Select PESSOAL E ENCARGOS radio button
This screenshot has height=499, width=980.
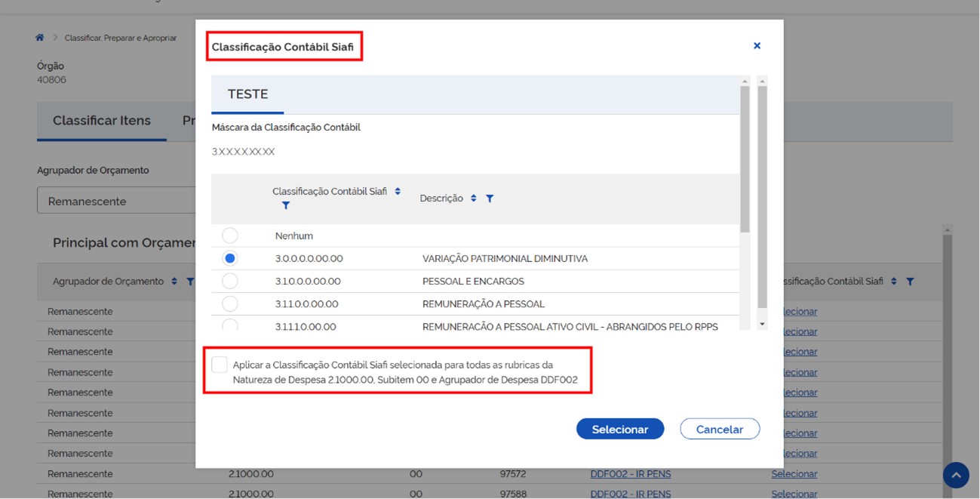pos(230,281)
